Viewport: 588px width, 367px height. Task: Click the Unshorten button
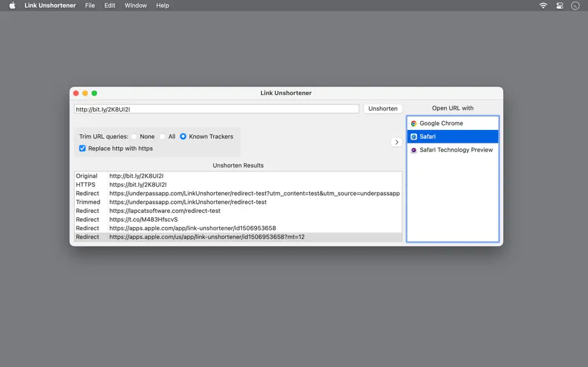383,108
